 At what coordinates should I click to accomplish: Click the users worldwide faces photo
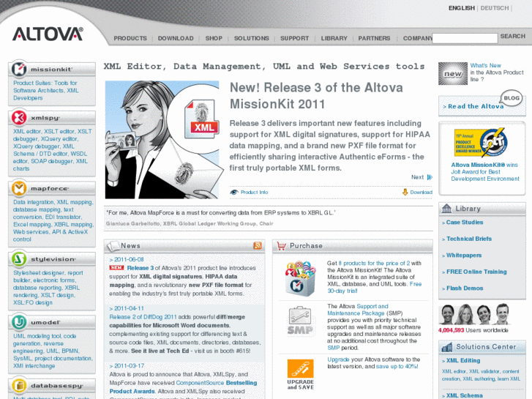(x=474, y=315)
